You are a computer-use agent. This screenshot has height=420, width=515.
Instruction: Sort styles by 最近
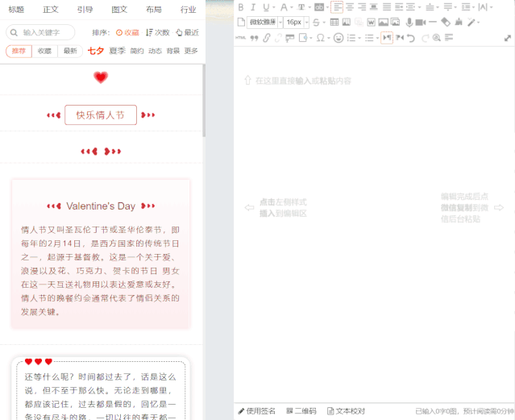[x=187, y=32]
